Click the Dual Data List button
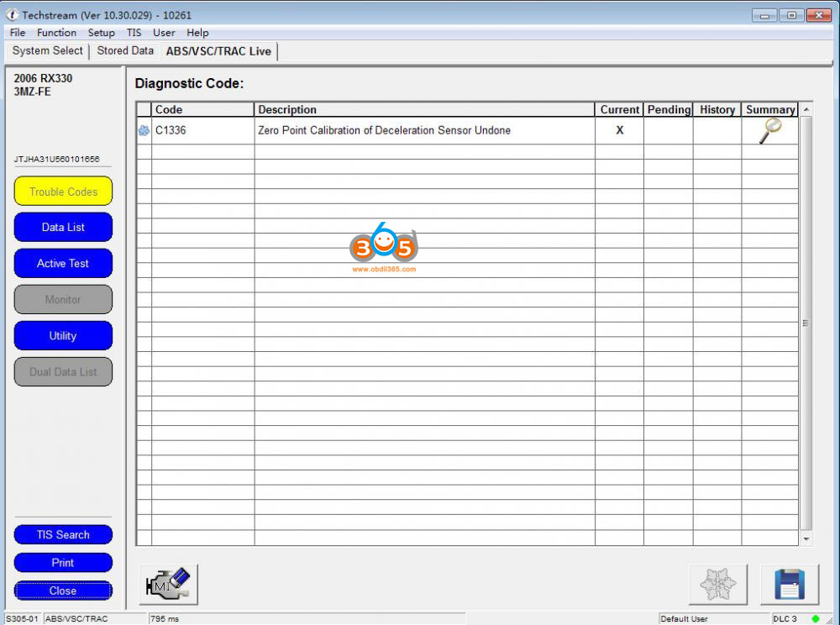Image resolution: width=840 pixels, height=625 pixels. click(63, 371)
